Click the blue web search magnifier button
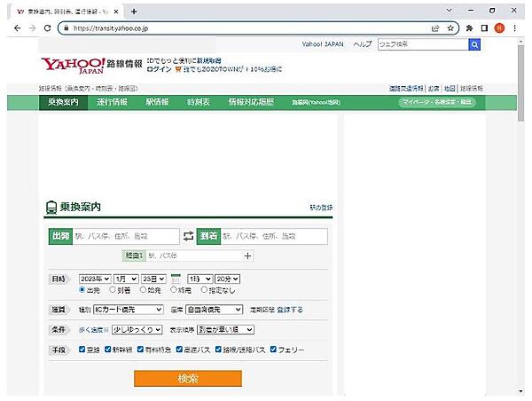The width and height of the screenshot is (532, 401). (474, 44)
